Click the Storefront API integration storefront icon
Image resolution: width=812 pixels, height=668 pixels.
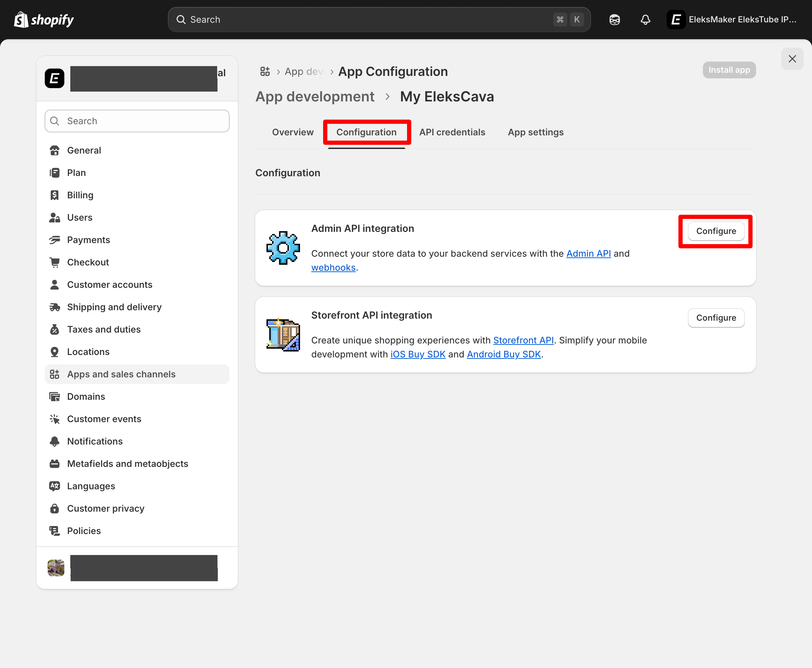click(283, 334)
